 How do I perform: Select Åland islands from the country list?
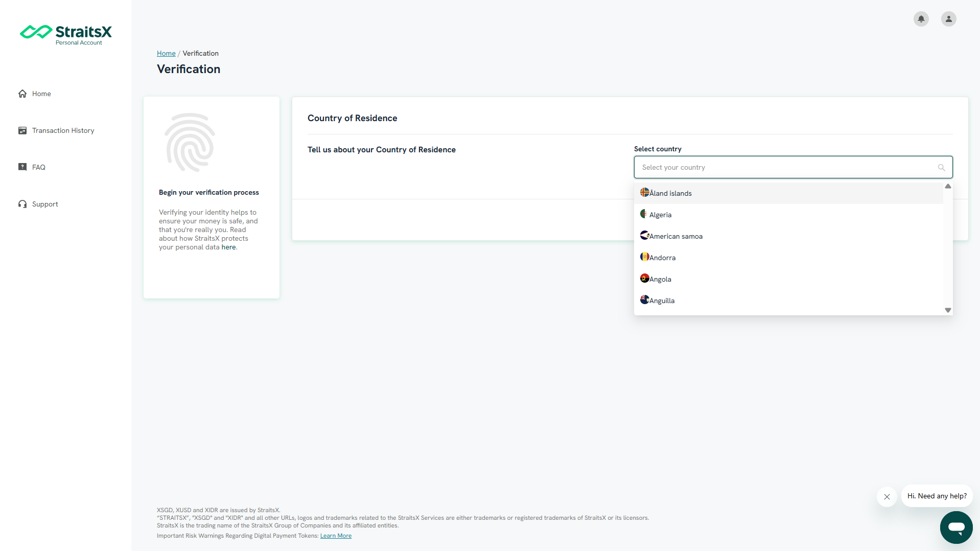788,193
